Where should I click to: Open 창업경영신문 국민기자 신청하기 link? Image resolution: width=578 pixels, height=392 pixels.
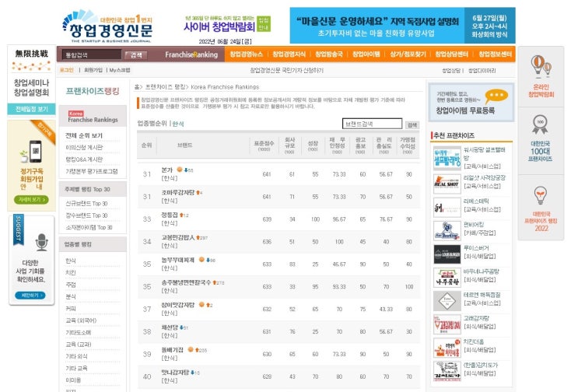click(x=286, y=70)
